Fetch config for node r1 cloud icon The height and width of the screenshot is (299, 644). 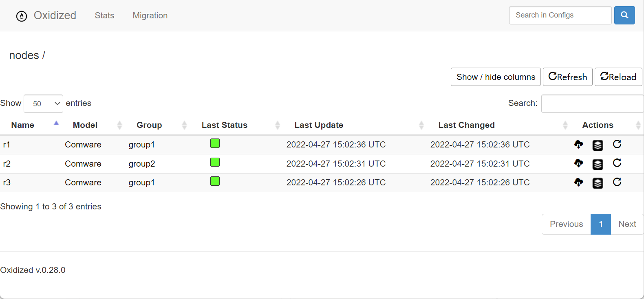tap(578, 145)
